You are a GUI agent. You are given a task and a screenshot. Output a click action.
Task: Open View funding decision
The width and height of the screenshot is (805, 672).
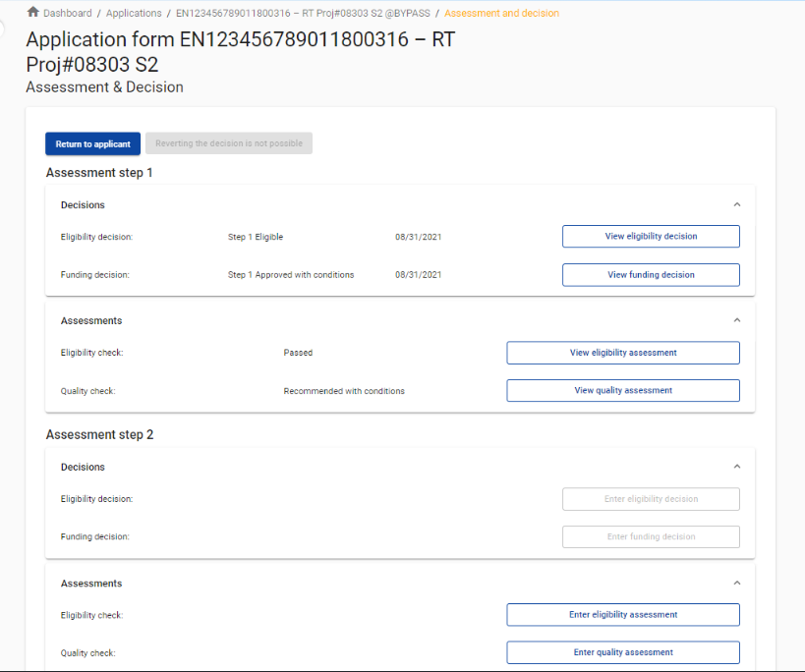(651, 275)
